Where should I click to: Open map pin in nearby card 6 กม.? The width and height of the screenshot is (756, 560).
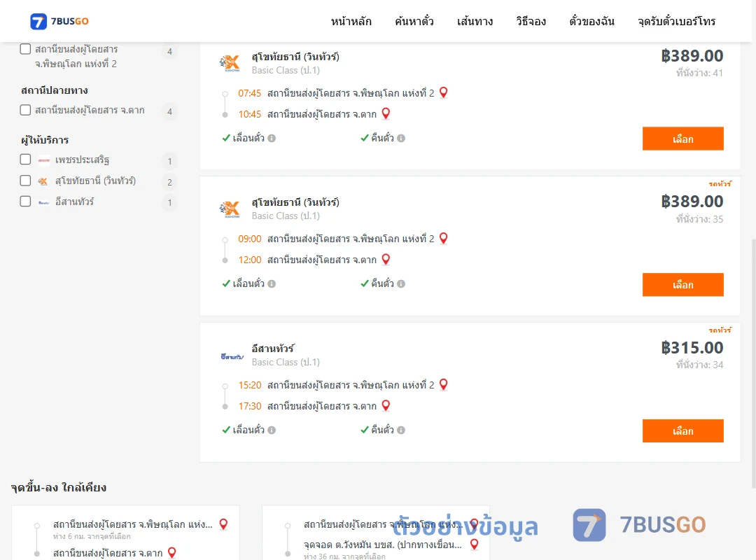[223, 524]
